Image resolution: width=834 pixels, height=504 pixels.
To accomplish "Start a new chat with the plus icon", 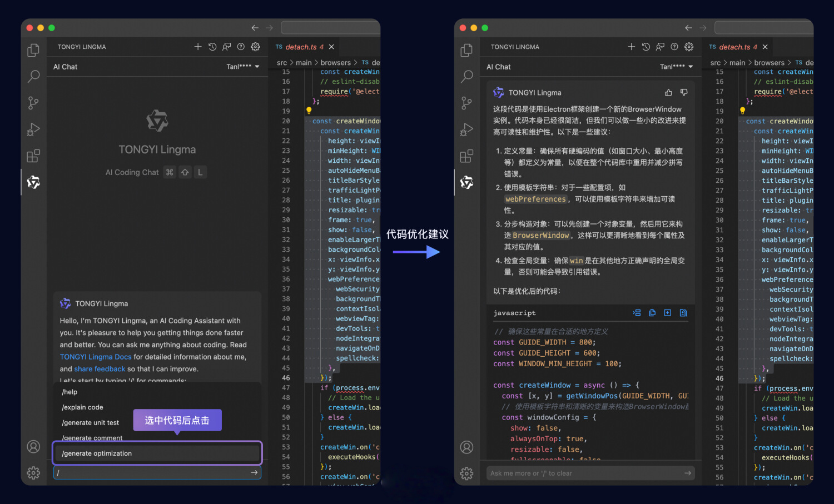I will pos(198,47).
